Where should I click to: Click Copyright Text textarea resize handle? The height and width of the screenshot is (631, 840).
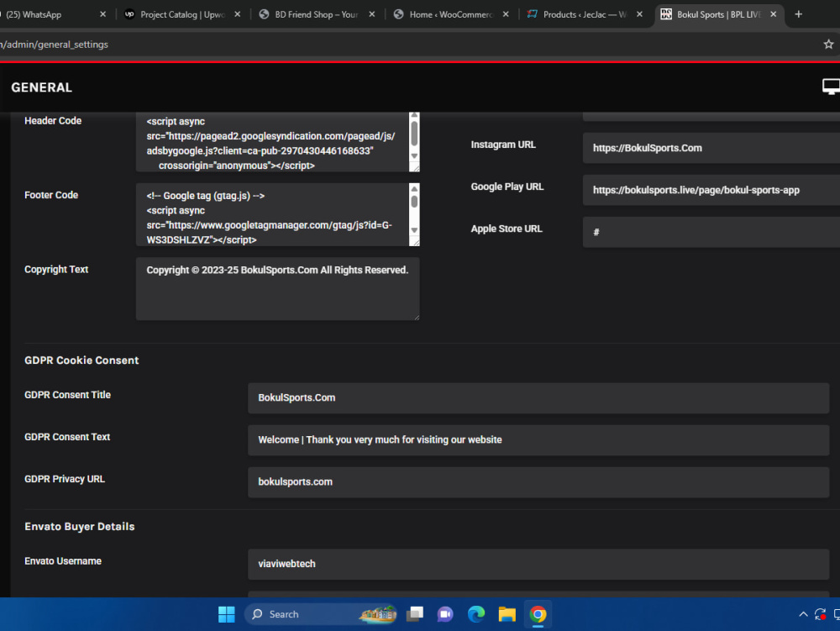[417, 317]
